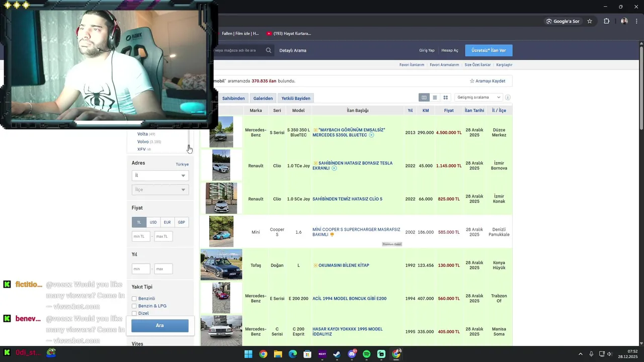This screenshot has height=362, width=644.
Task: Sort by Fiyat column header
Action: (x=449, y=111)
